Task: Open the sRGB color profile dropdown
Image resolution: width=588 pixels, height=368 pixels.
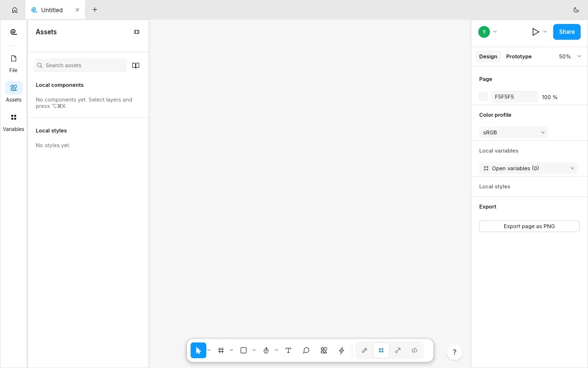Action: click(514, 132)
